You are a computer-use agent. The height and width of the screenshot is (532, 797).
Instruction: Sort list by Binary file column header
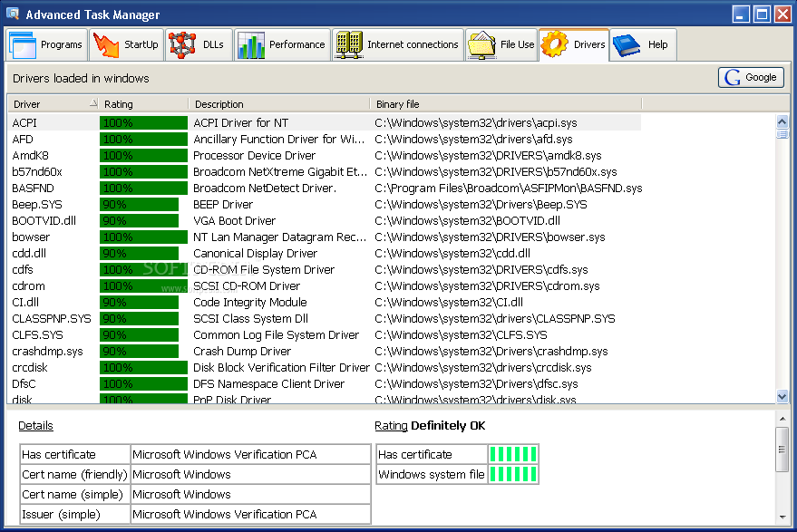[506, 104]
